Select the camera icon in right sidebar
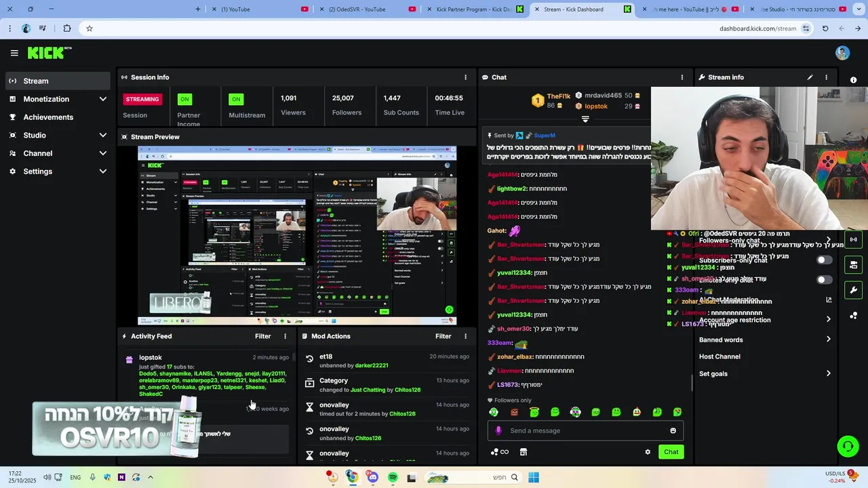The width and height of the screenshot is (868, 488). click(x=853, y=265)
